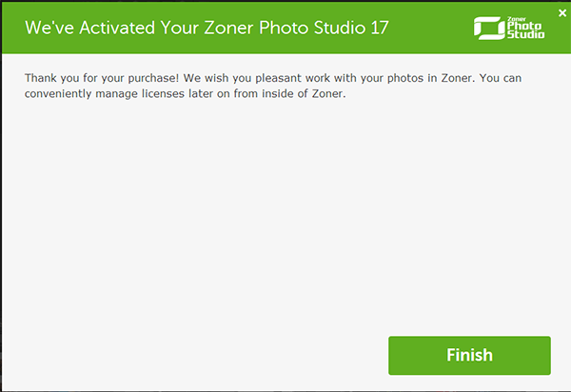The height and width of the screenshot is (392, 571).
Task: Click the empty white dialog body area
Action: point(285,219)
